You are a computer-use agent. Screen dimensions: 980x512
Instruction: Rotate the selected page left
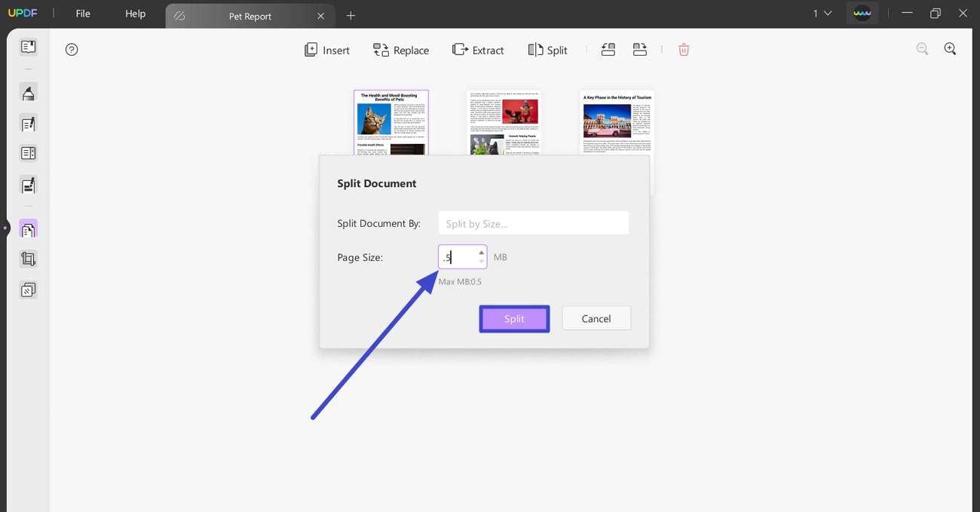pyautogui.click(x=608, y=49)
